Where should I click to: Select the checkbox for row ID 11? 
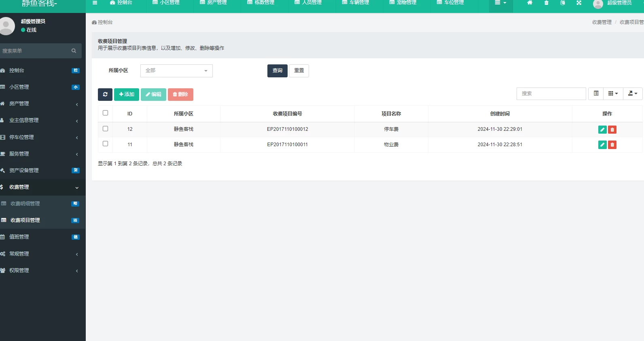(106, 144)
